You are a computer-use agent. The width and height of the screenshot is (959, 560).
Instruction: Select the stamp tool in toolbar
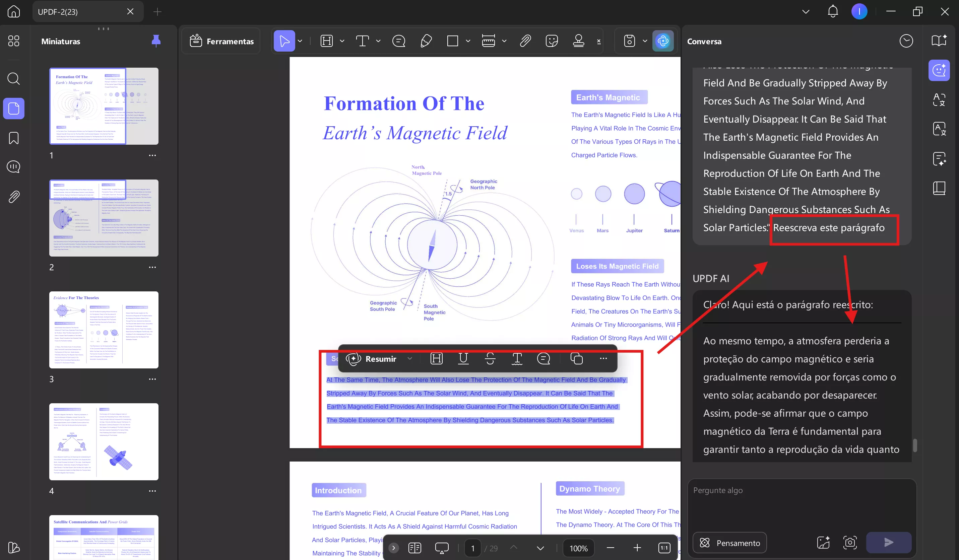click(x=578, y=41)
